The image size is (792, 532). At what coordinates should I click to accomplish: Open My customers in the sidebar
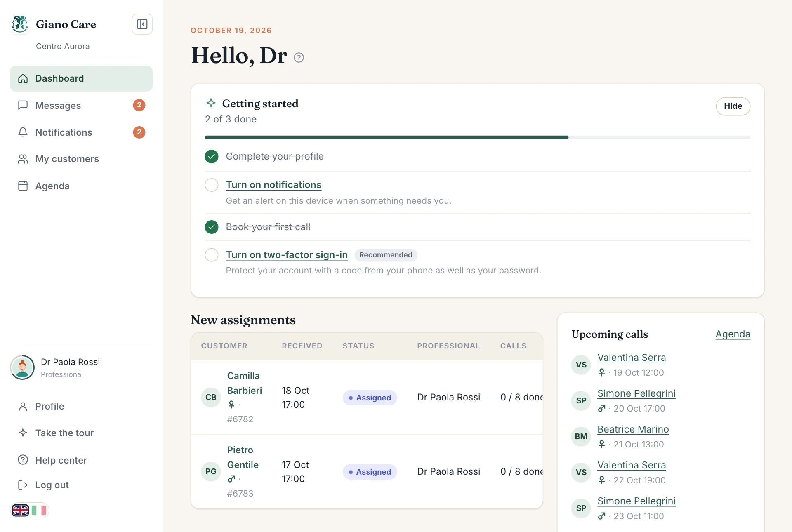tap(81, 159)
